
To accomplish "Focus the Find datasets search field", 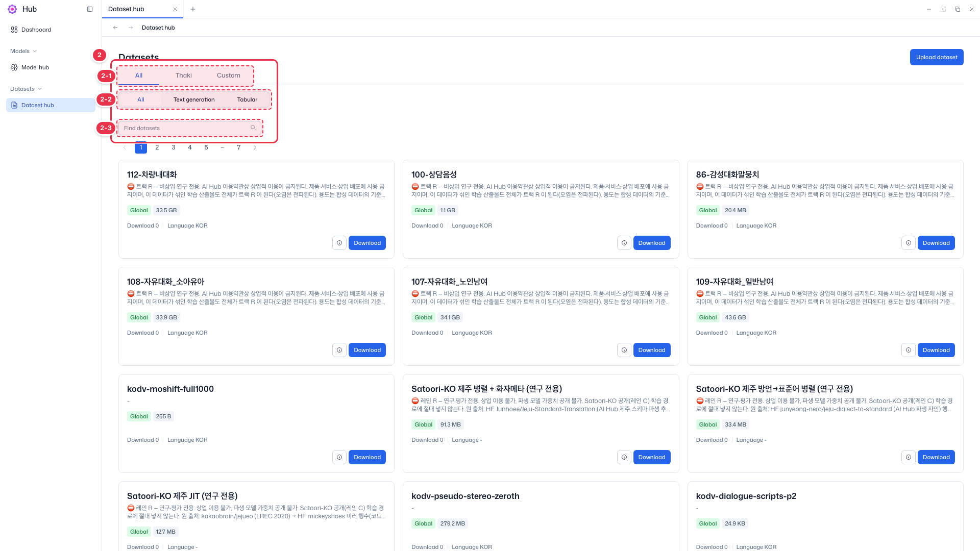I will click(x=189, y=128).
